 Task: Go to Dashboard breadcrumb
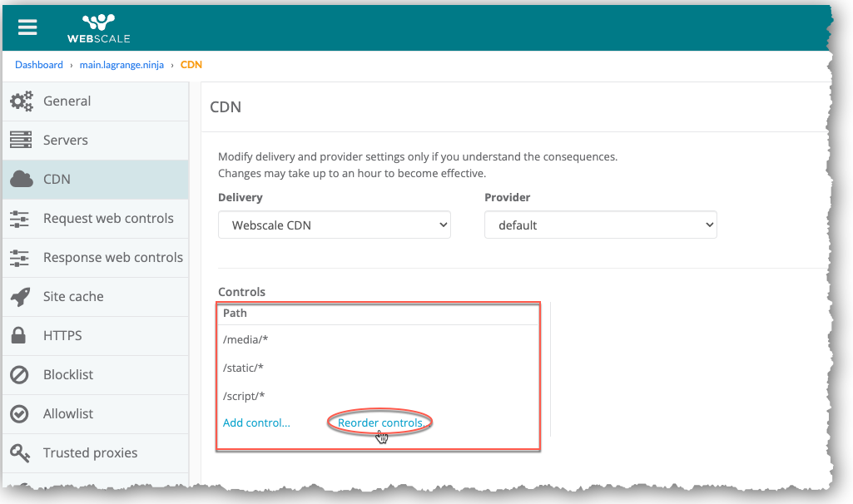tap(38, 65)
